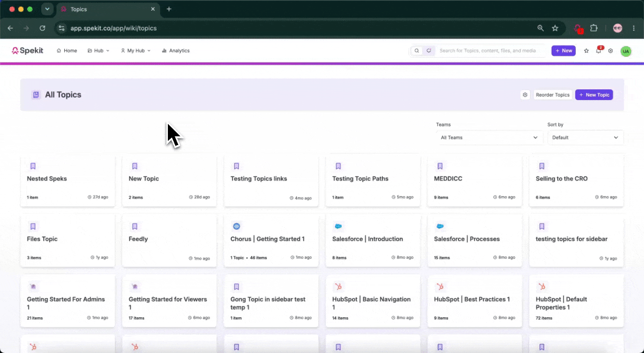This screenshot has width=644, height=353.
Task: Reload the page in the browser
Action: point(43,28)
